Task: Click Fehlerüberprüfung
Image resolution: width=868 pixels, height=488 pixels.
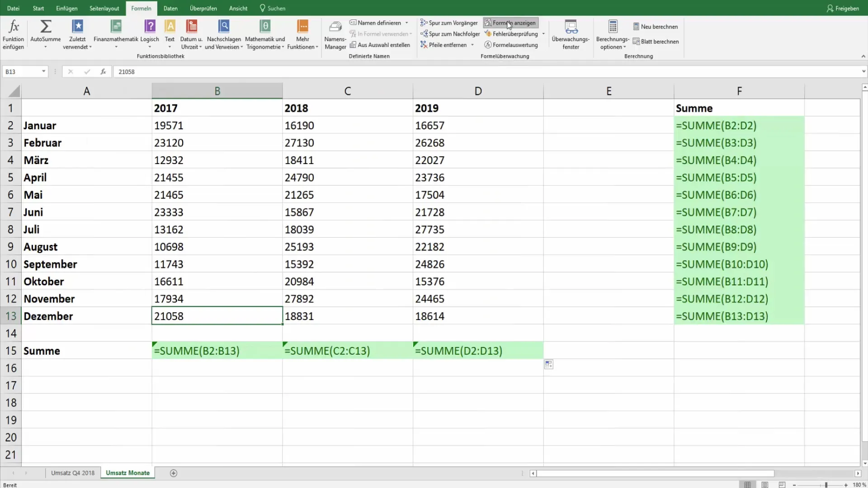Action: (x=511, y=34)
